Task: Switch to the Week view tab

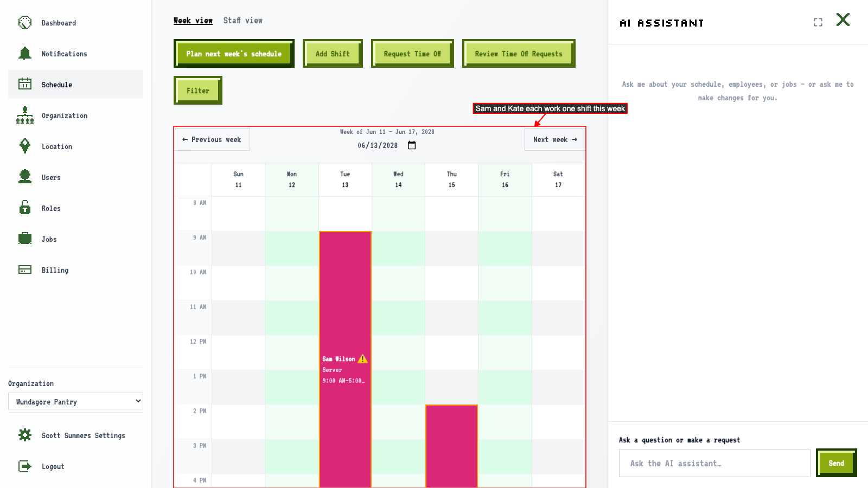Action: (x=193, y=21)
